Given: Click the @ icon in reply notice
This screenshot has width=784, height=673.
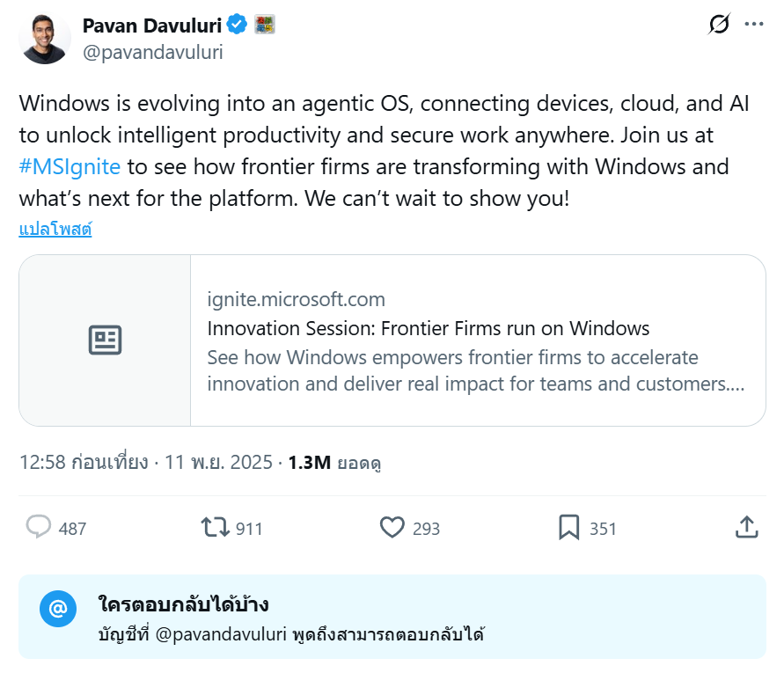Looking at the screenshot, I should 57,609.
